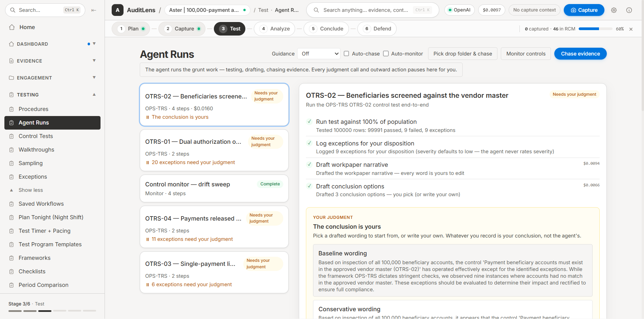The image size is (644, 319).
Task: Click the Home icon in sidebar
Action: pyautogui.click(x=12, y=27)
